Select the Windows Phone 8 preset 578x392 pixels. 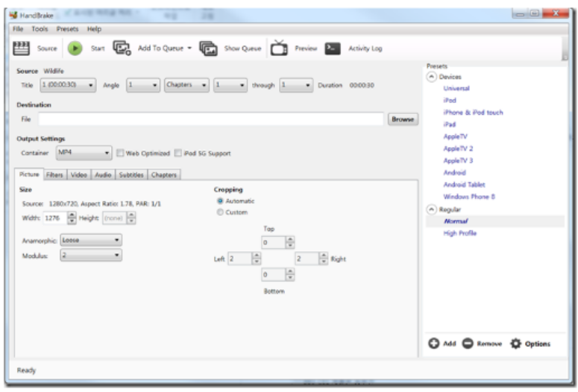(x=469, y=197)
